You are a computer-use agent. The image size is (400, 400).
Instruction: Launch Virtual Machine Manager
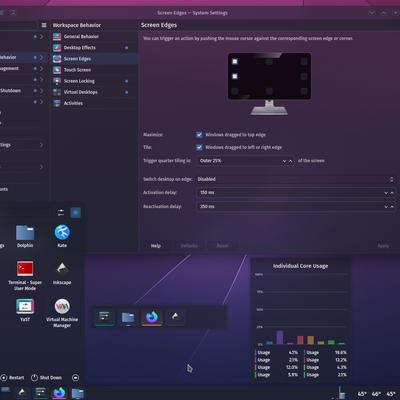62,313
